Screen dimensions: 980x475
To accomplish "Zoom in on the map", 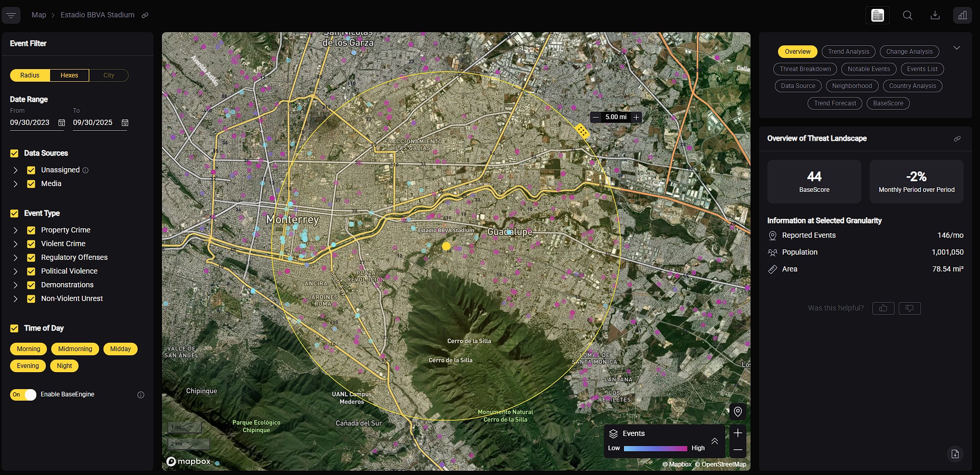I will coord(738,433).
